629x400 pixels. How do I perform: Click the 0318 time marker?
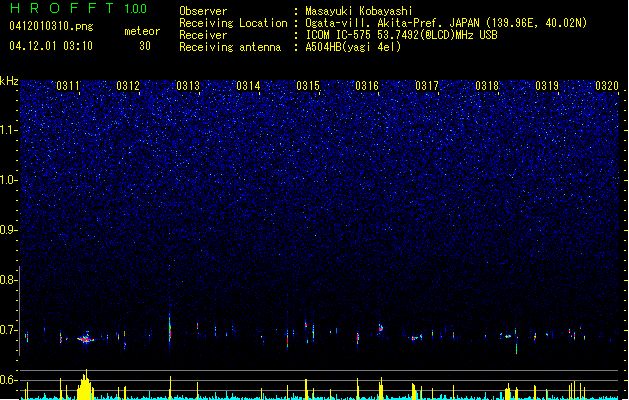(x=487, y=86)
